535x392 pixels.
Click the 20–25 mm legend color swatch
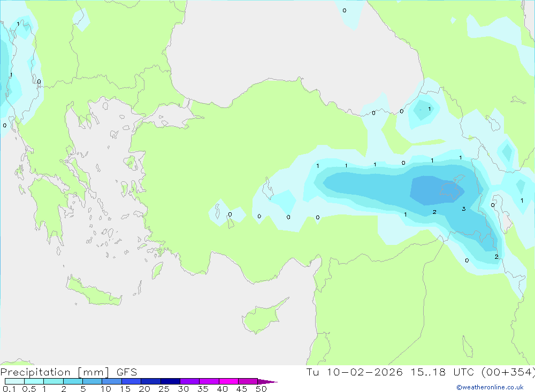pyautogui.click(x=150, y=381)
